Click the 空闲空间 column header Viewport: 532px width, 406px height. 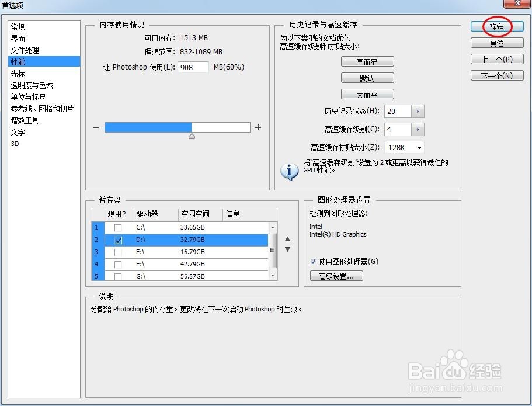pos(200,214)
